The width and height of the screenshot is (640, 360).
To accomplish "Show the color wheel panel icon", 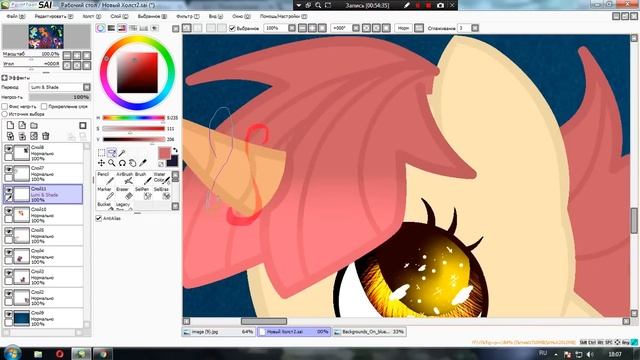I will pyautogui.click(x=100, y=28).
